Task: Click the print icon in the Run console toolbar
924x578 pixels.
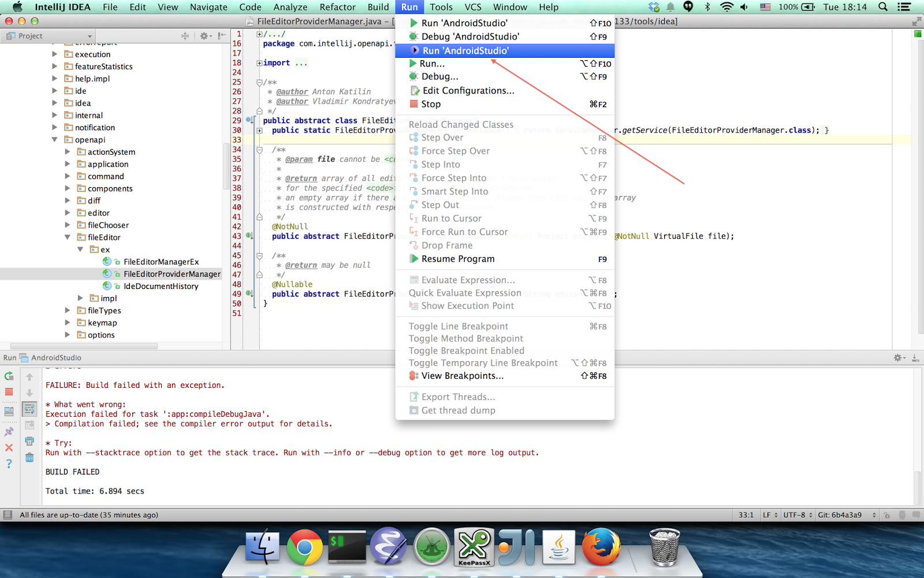Action: click(x=29, y=441)
